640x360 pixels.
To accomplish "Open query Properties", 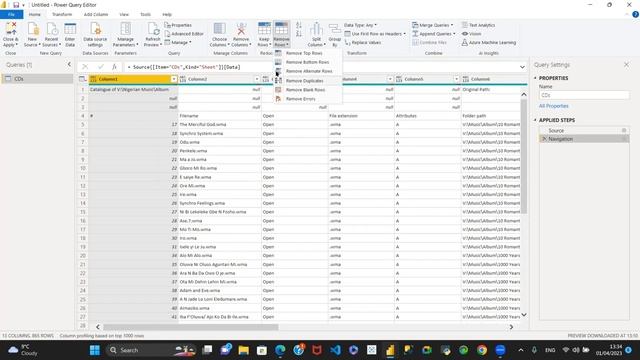I will click(178, 25).
